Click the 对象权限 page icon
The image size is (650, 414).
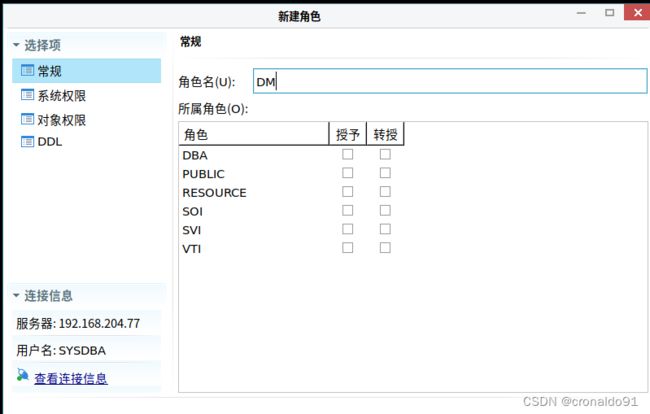click(27, 119)
